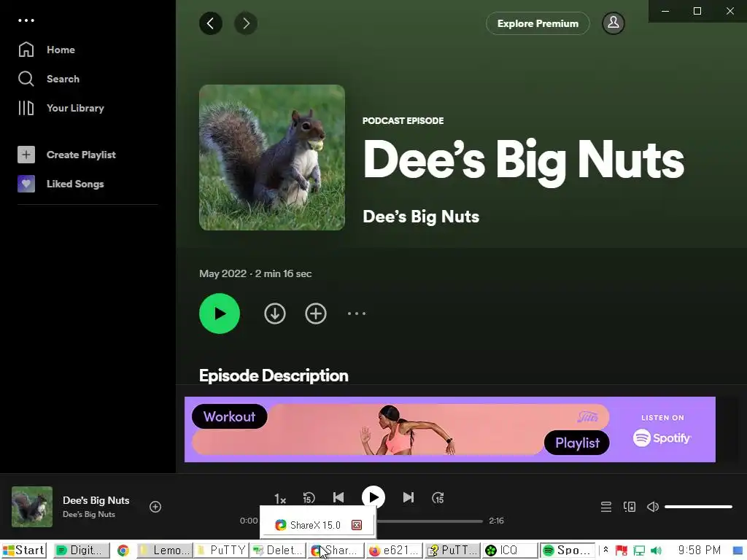747x560 pixels.
Task: Click the now-playing title Dee's Big Nuts
Action: tap(96, 500)
